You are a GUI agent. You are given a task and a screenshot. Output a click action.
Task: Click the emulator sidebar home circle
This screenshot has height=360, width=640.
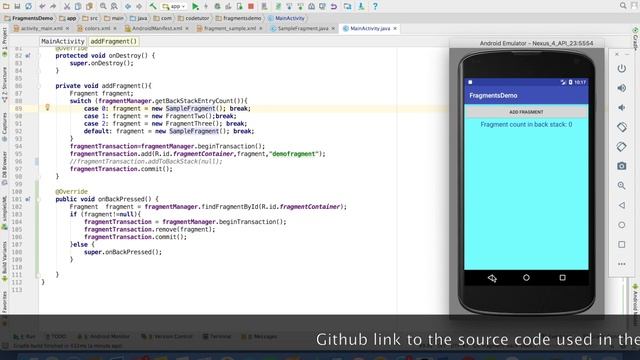tap(622, 225)
